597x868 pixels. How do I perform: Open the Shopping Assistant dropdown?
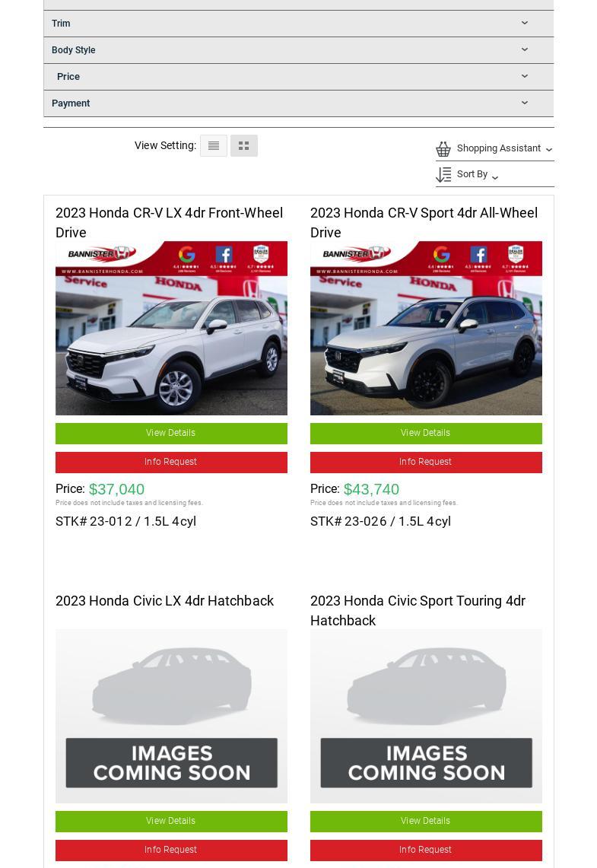(499, 148)
